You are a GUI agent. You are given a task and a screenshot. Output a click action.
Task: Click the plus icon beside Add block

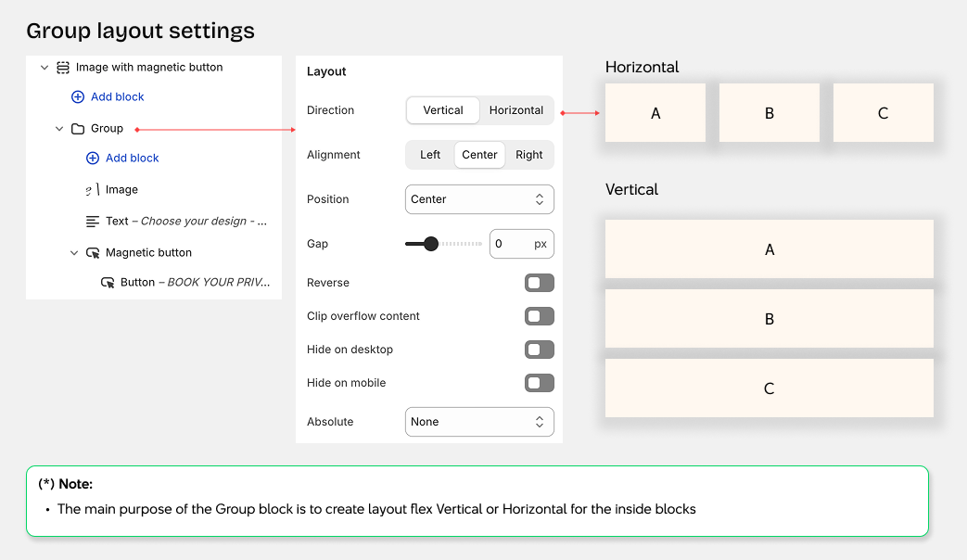click(76, 96)
